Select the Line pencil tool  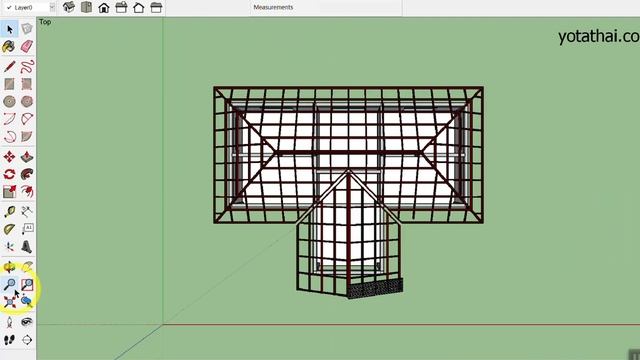(x=9, y=67)
